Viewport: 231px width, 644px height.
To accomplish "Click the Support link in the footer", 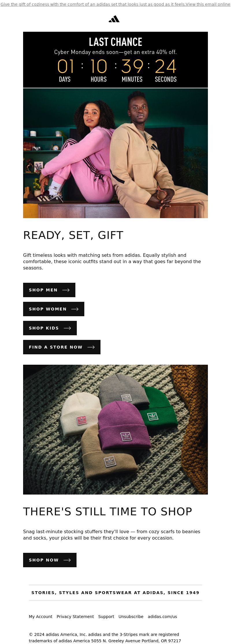I will click(x=106, y=617).
